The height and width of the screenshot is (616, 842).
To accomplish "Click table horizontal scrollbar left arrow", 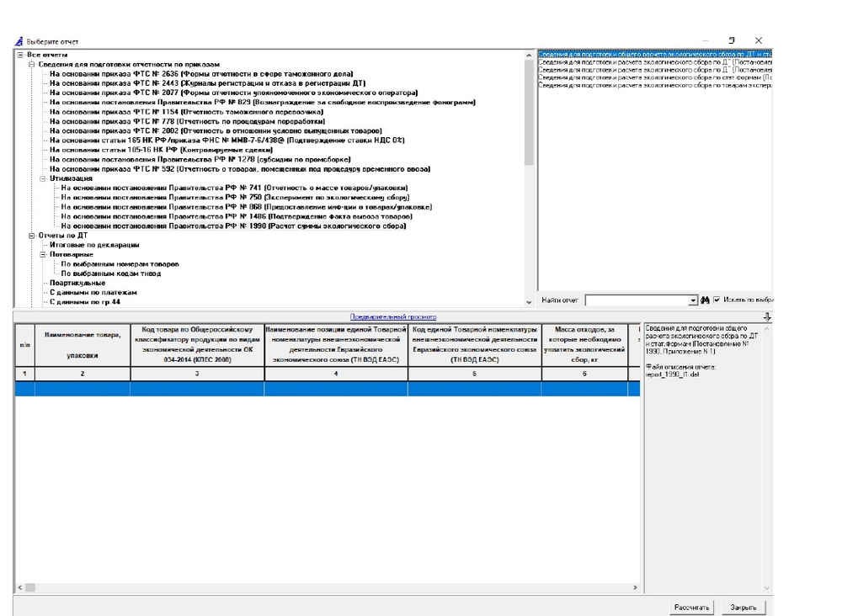I will coord(20,588).
